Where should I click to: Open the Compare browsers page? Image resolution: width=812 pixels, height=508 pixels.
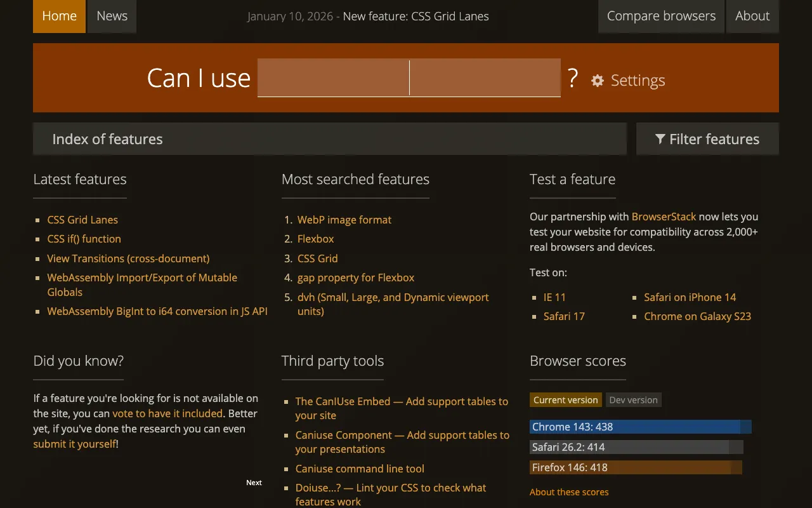click(661, 16)
